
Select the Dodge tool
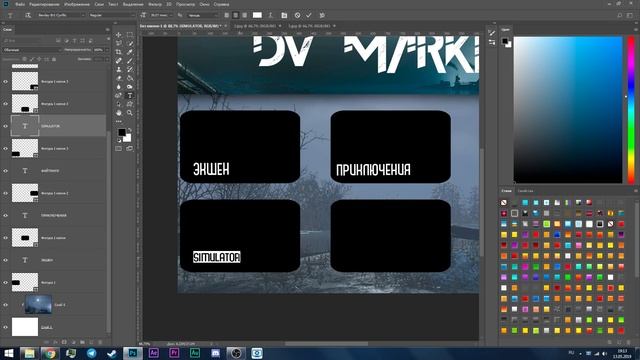pos(130,87)
